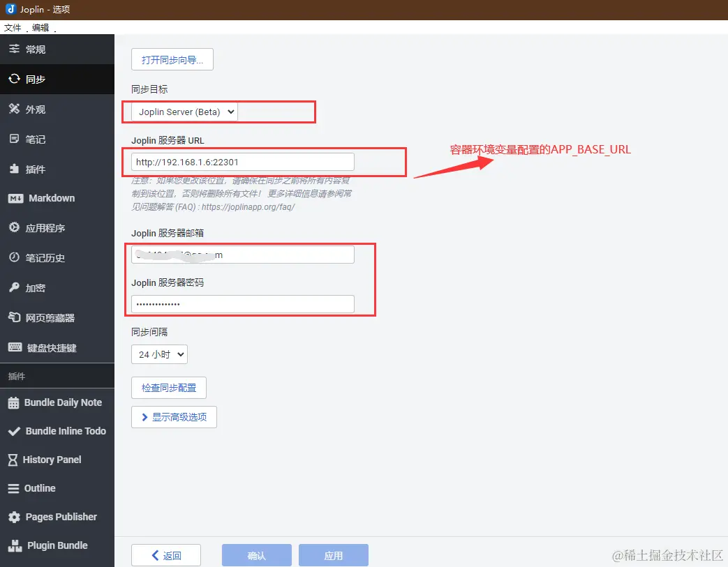Open Outline plugin settings label
The width and height of the screenshot is (728, 567).
point(40,488)
